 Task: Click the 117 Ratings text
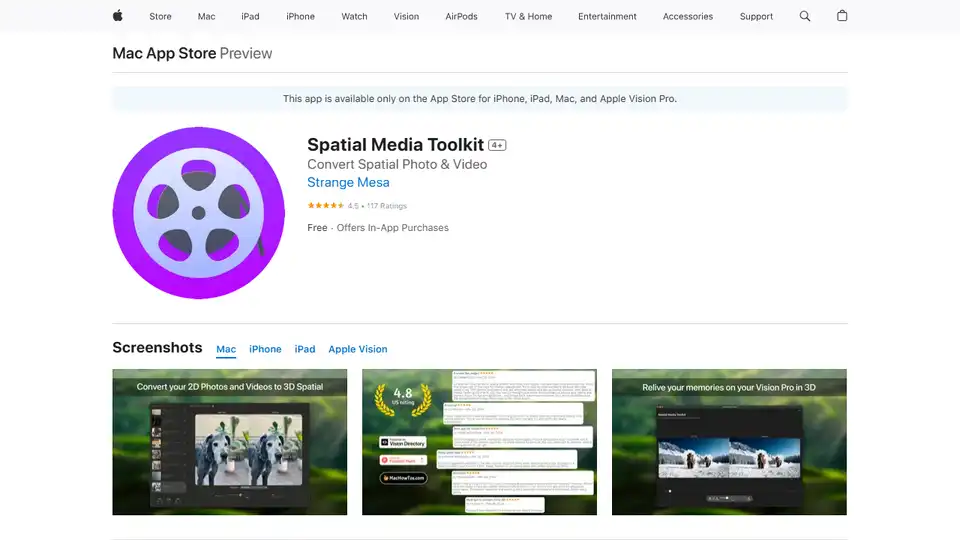click(387, 206)
